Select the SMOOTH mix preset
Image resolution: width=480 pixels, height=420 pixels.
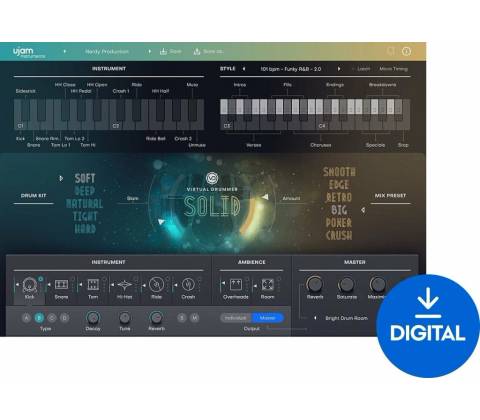(339, 172)
